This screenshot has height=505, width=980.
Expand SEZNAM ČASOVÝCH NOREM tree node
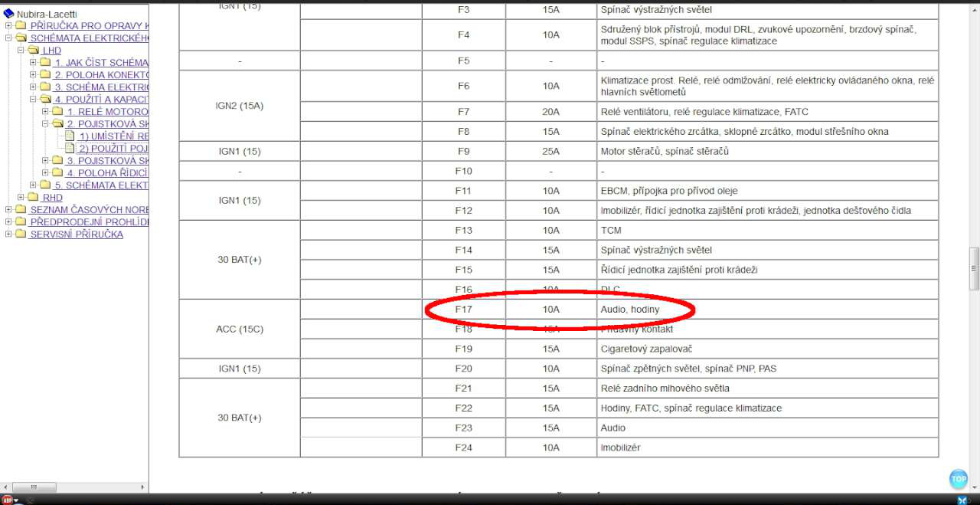8,210
